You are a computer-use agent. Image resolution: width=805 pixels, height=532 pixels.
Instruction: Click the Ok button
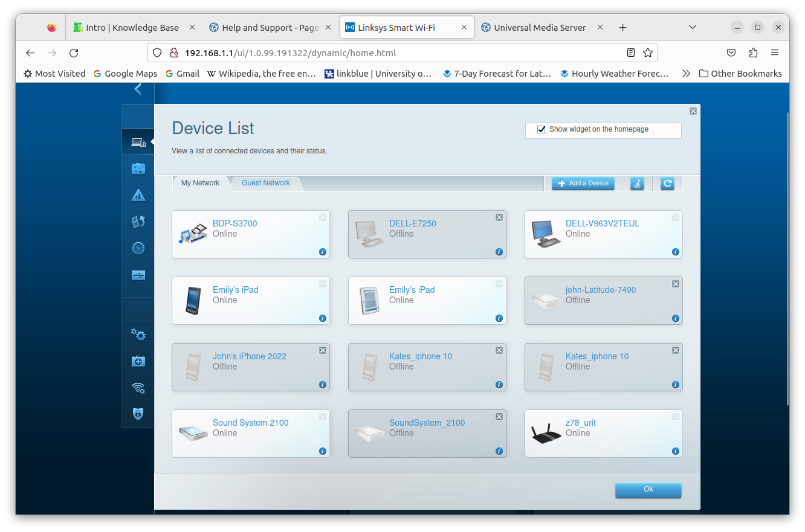tap(648, 490)
